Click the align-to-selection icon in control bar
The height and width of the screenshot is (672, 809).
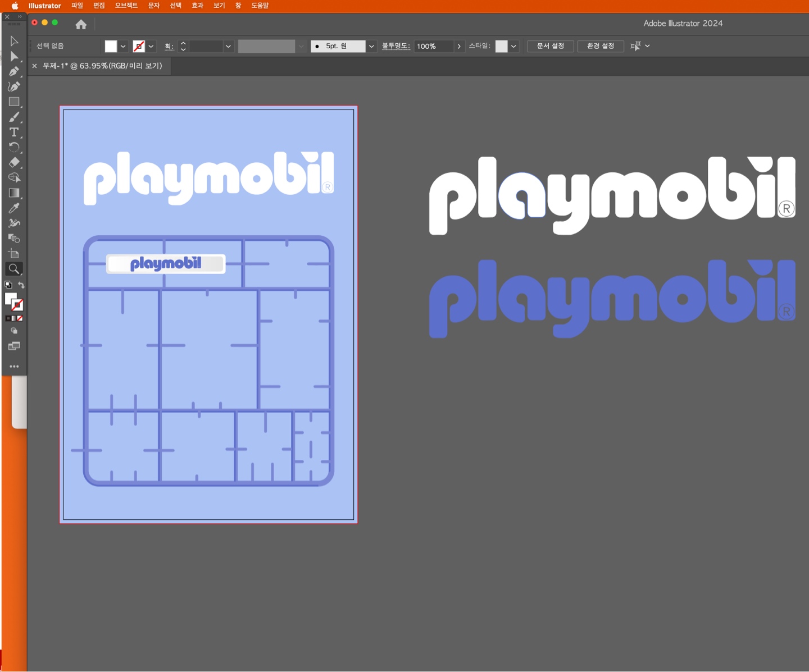(x=635, y=46)
